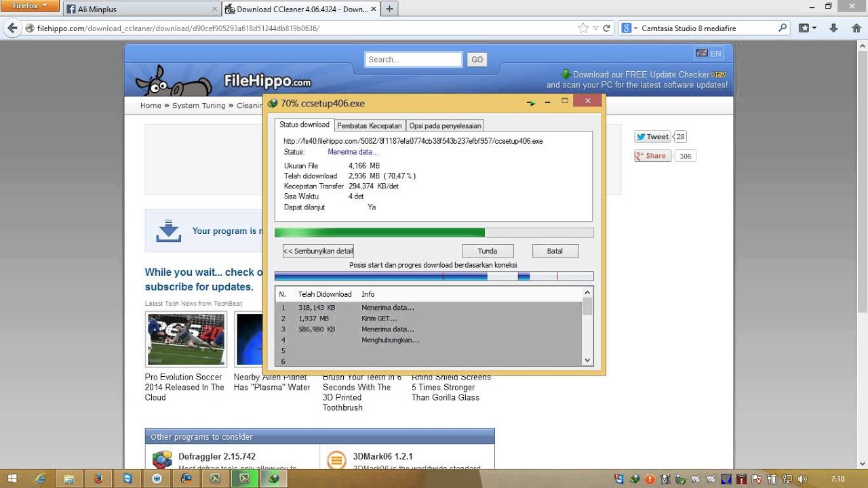Viewport: 868px width, 488px height.
Task: Cancel download with Batal button
Action: click(x=555, y=251)
